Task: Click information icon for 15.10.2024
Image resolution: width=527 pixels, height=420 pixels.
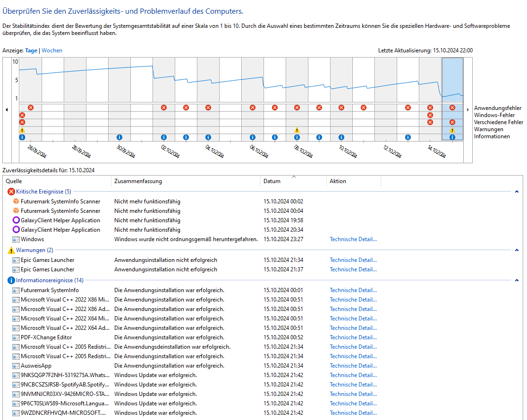Action: coord(452,137)
